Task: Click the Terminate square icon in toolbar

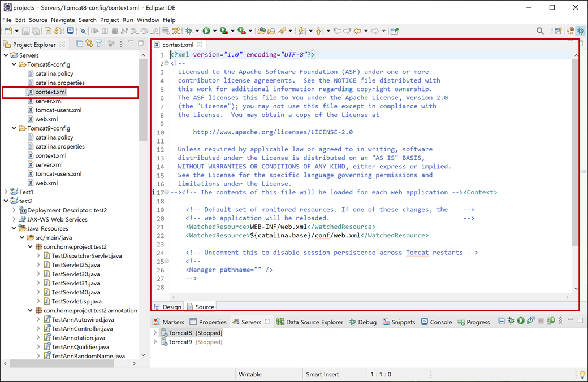Action: pos(115,31)
